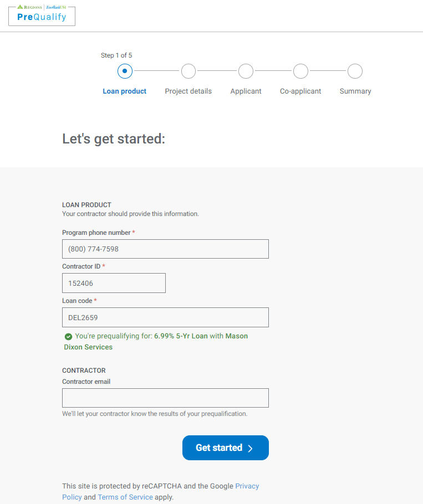Click the Co-applicant step circle
This screenshot has width=423, height=504.
pyautogui.click(x=300, y=71)
